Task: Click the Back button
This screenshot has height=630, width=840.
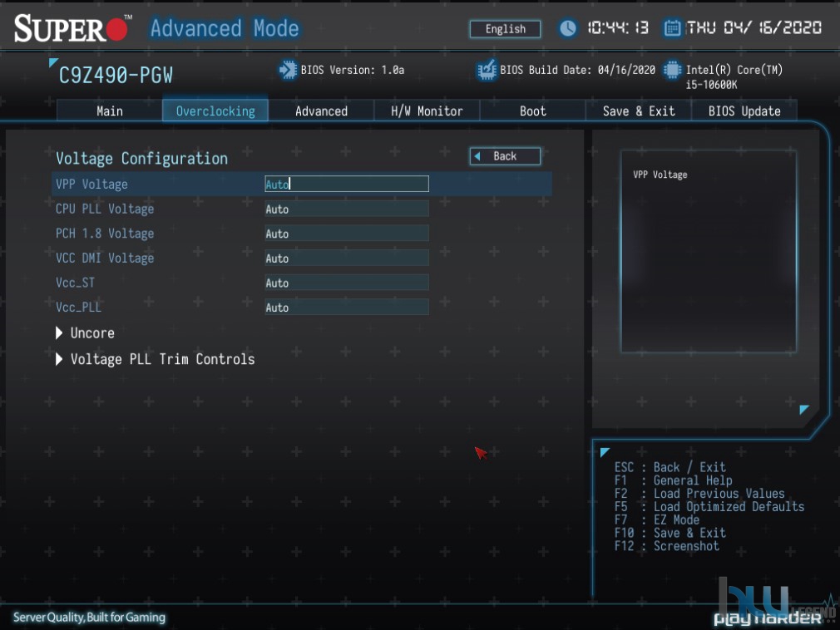Action: click(x=505, y=156)
